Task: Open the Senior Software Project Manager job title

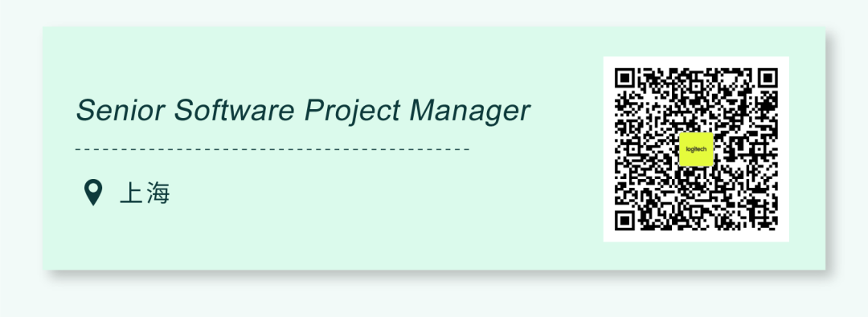Action: coord(303,110)
